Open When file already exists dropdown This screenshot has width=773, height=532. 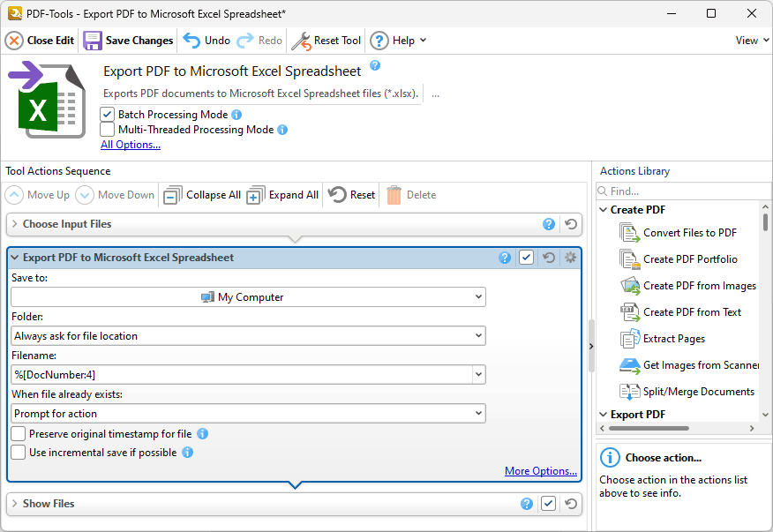click(248, 414)
